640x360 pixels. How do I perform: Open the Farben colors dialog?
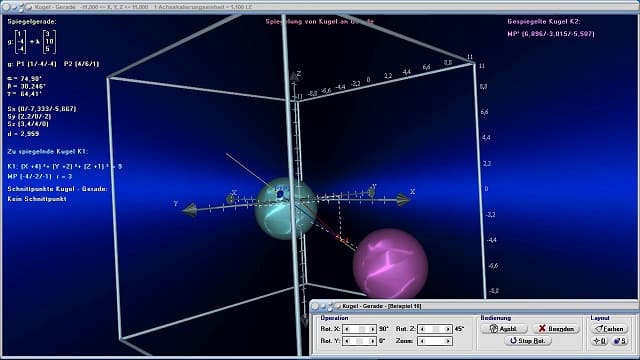(609, 329)
